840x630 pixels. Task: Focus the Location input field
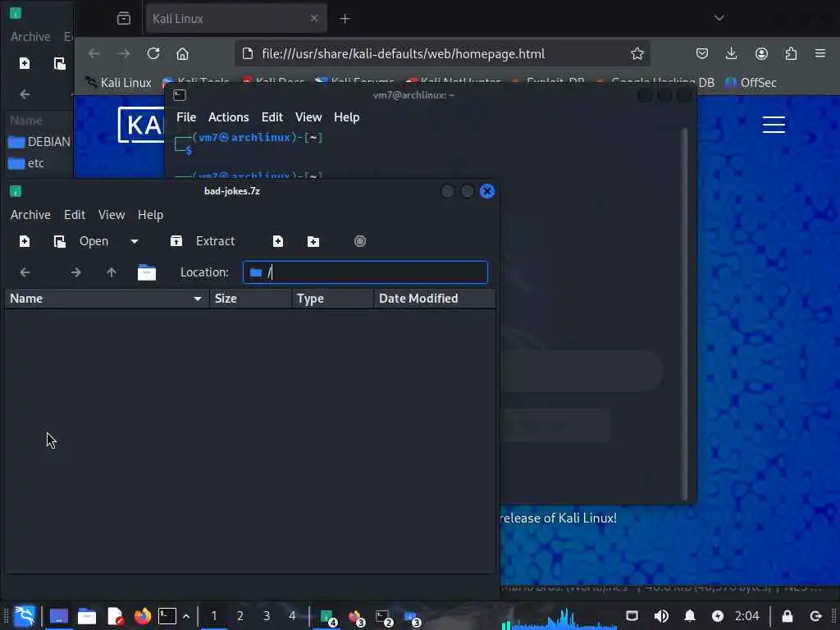pyautogui.click(x=365, y=272)
